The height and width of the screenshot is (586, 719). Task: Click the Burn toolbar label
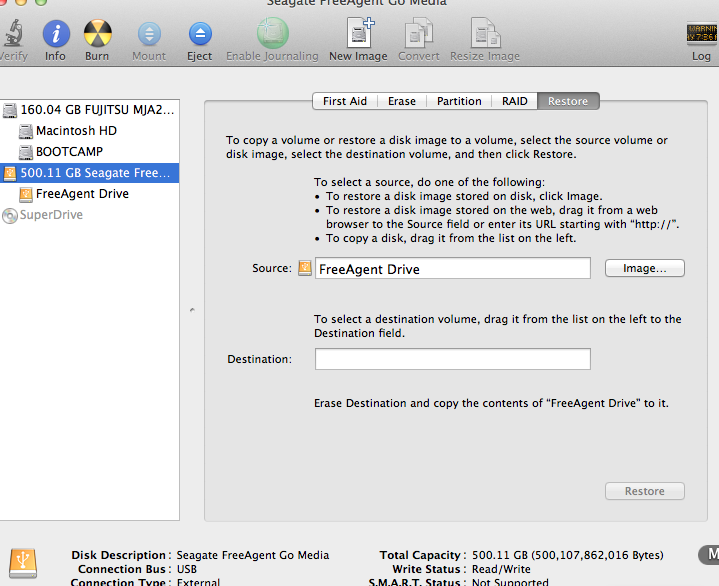click(97, 56)
